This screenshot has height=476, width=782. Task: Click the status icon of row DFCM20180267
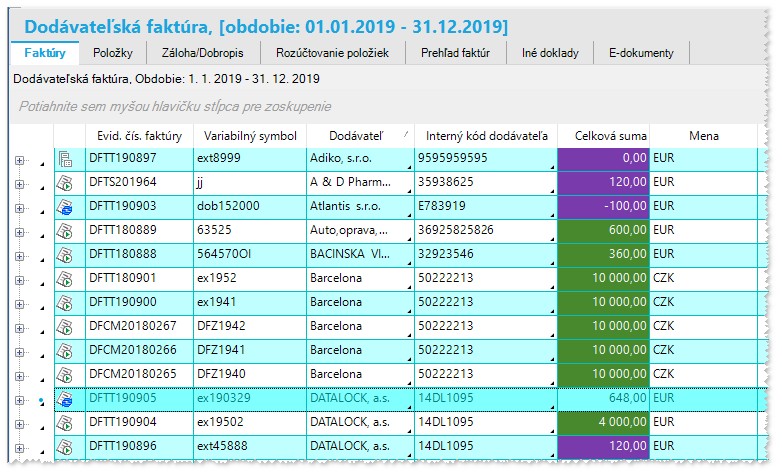(x=64, y=327)
